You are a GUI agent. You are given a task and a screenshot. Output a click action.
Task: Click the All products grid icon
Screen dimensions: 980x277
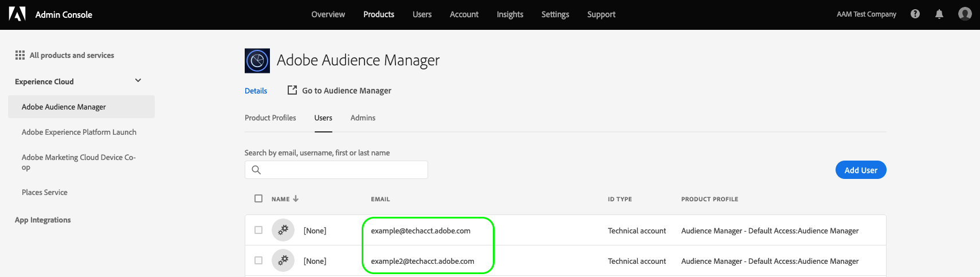coord(20,55)
